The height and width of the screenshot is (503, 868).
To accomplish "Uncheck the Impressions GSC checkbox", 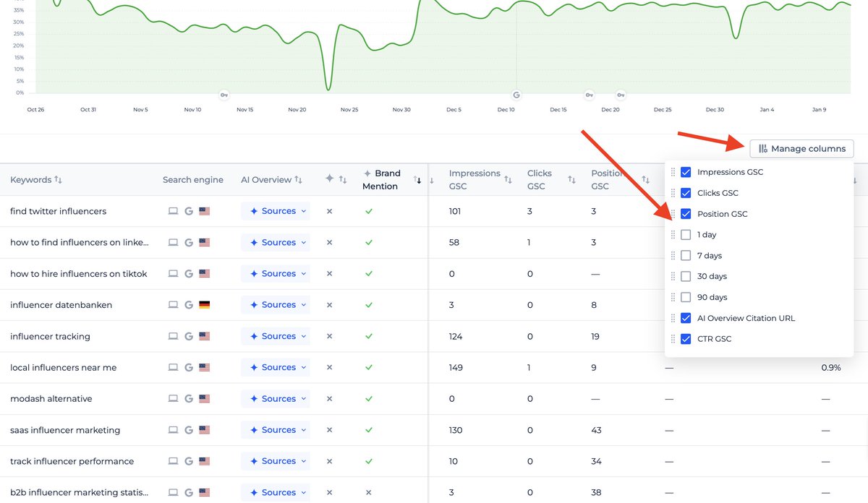I will (686, 172).
